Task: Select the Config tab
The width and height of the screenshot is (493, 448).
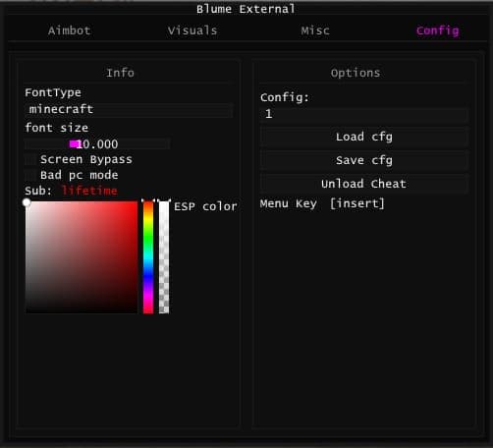Action: (438, 30)
